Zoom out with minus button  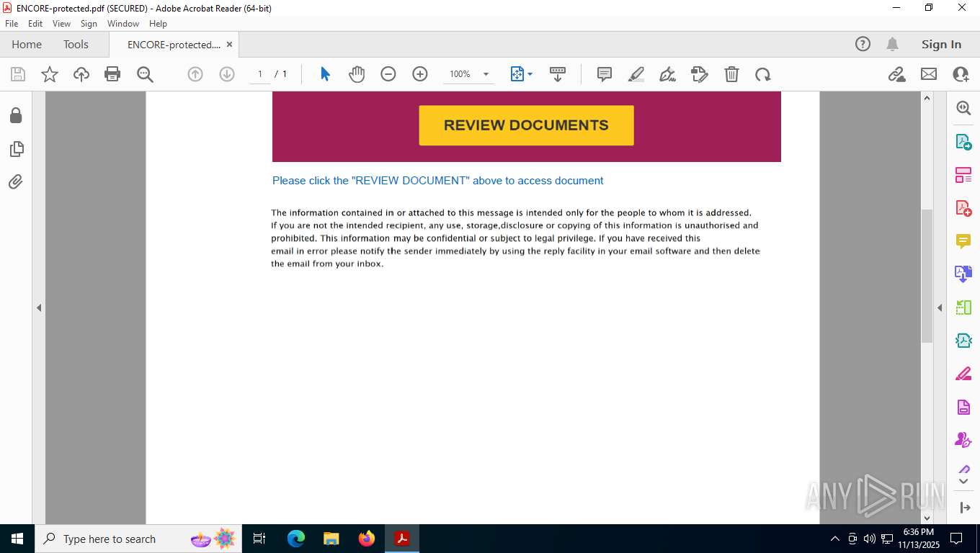click(388, 74)
